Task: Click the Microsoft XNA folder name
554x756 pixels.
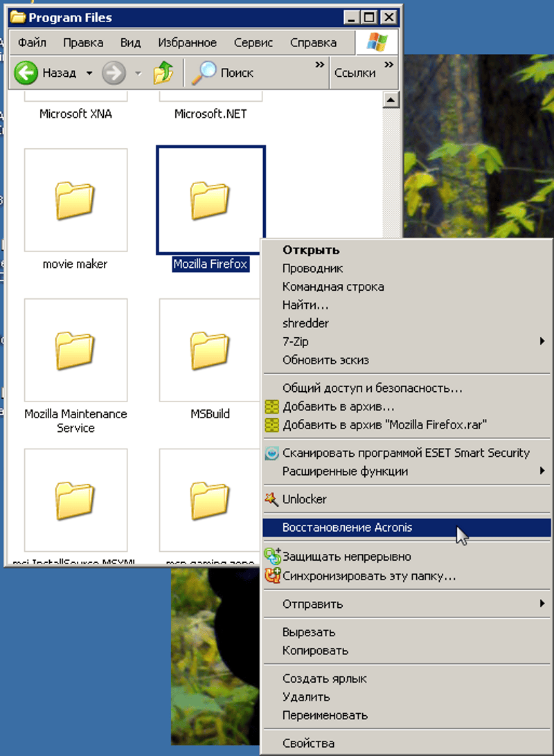Action: pyautogui.click(x=75, y=114)
